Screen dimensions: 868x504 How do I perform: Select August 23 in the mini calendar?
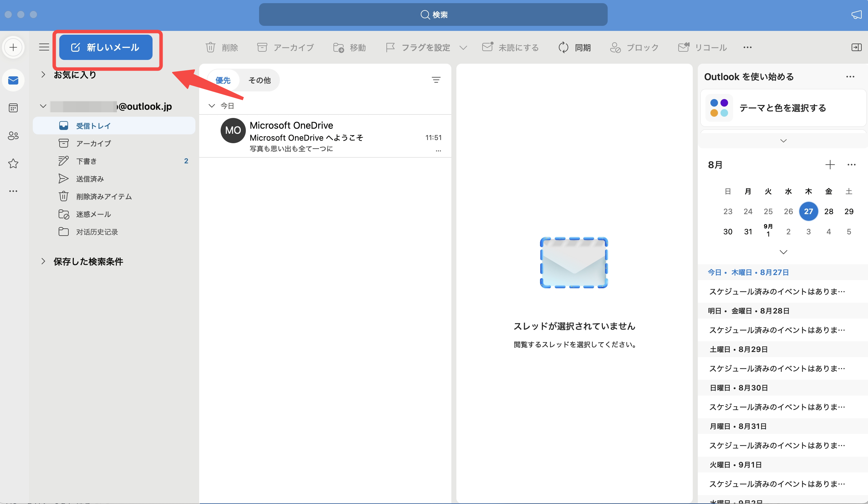coord(727,211)
